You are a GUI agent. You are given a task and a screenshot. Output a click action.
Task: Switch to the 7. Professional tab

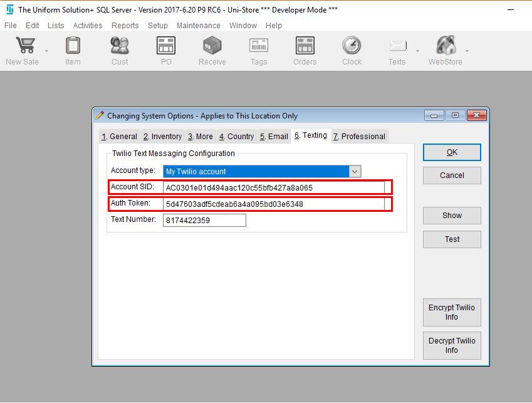point(359,137)
